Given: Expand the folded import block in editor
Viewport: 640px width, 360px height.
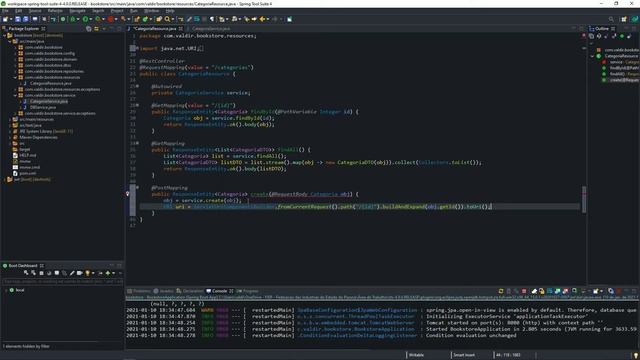Looking at the screenshot, I should 138,49.
